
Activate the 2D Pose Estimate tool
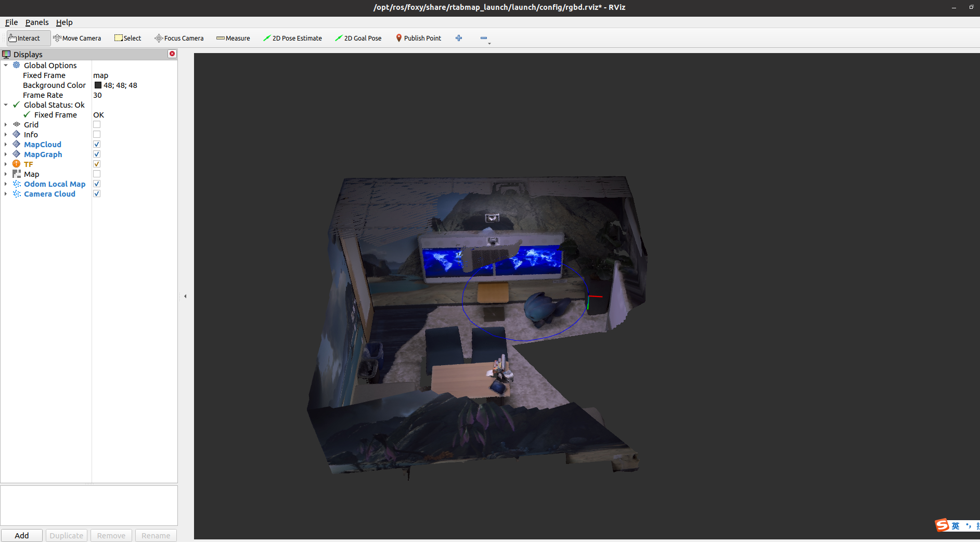click(x=292, y=37)
